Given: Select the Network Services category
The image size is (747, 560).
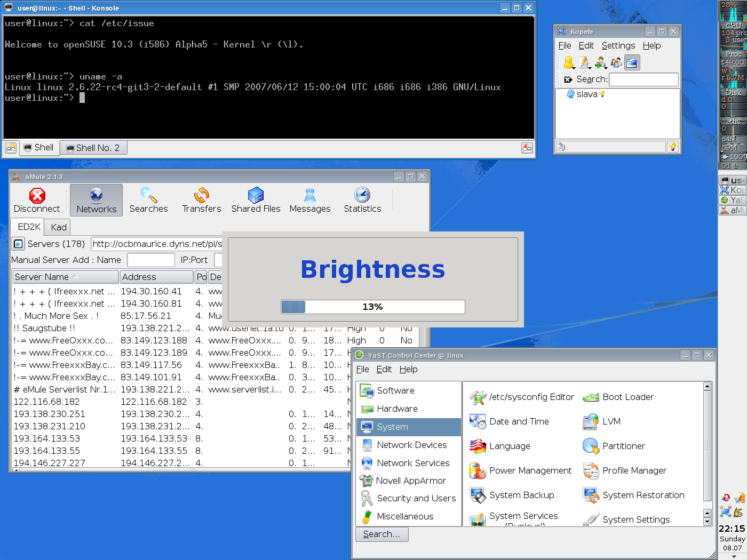Looking at the screenshot, I should point(408,463).
